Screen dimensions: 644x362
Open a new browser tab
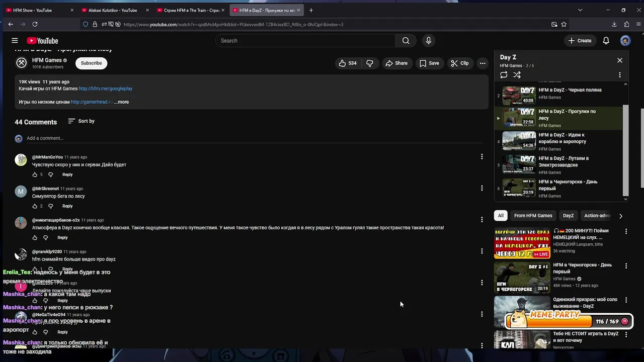click(311, 10)
